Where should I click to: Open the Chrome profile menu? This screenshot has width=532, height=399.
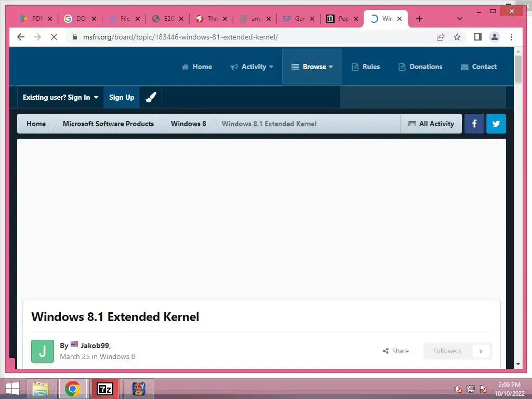point(495,37)
